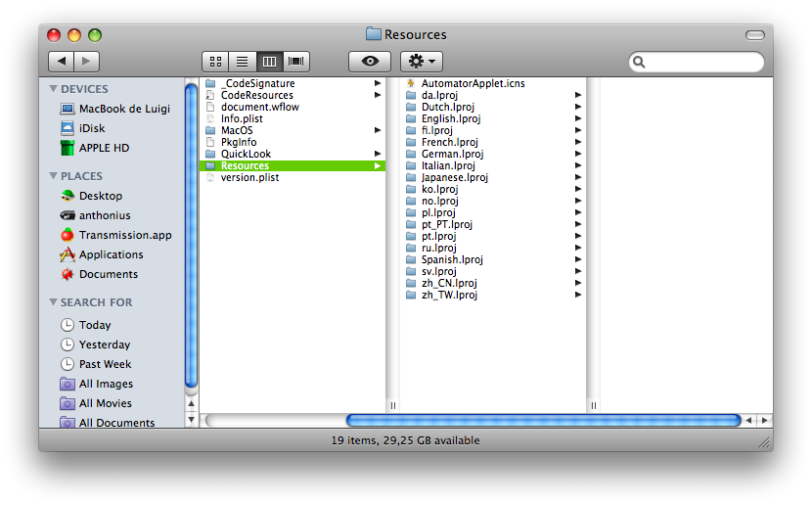Show files from Today
812x505 pixels.
click(x=86, y=325)
